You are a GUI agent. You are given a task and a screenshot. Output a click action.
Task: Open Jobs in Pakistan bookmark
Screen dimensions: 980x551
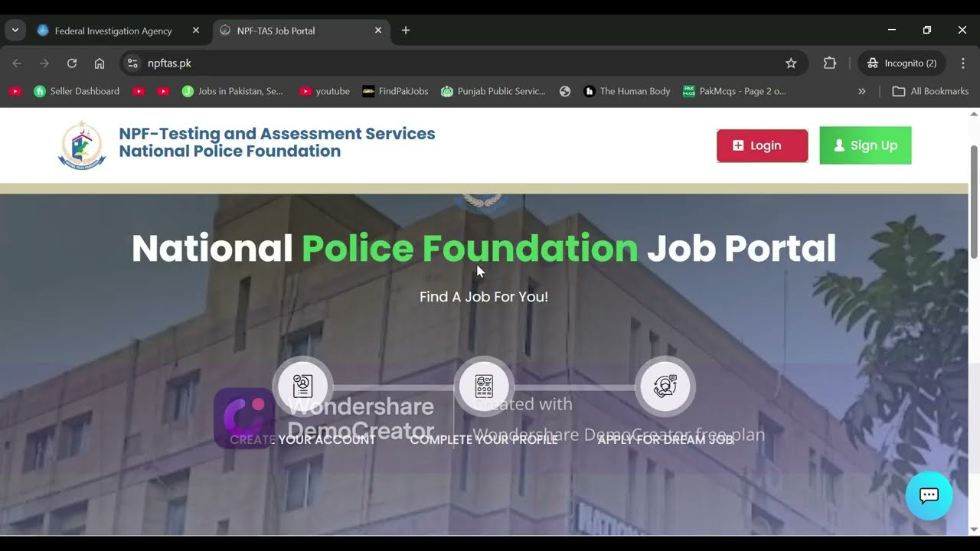click(232, 91)
